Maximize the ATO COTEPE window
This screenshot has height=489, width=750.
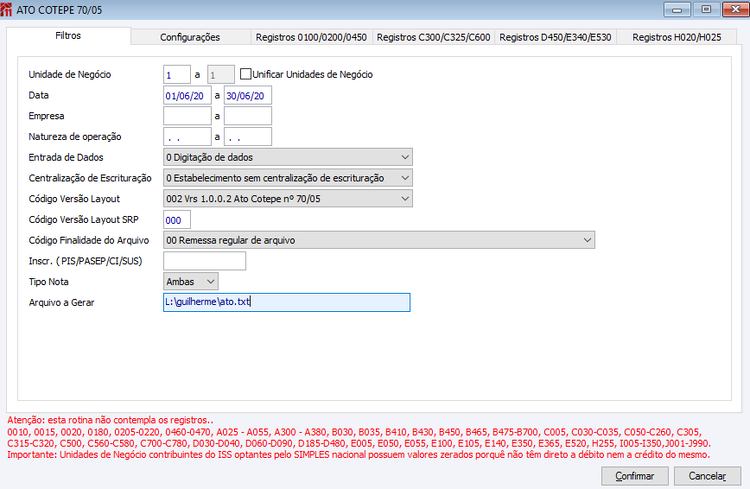point(706,10)
